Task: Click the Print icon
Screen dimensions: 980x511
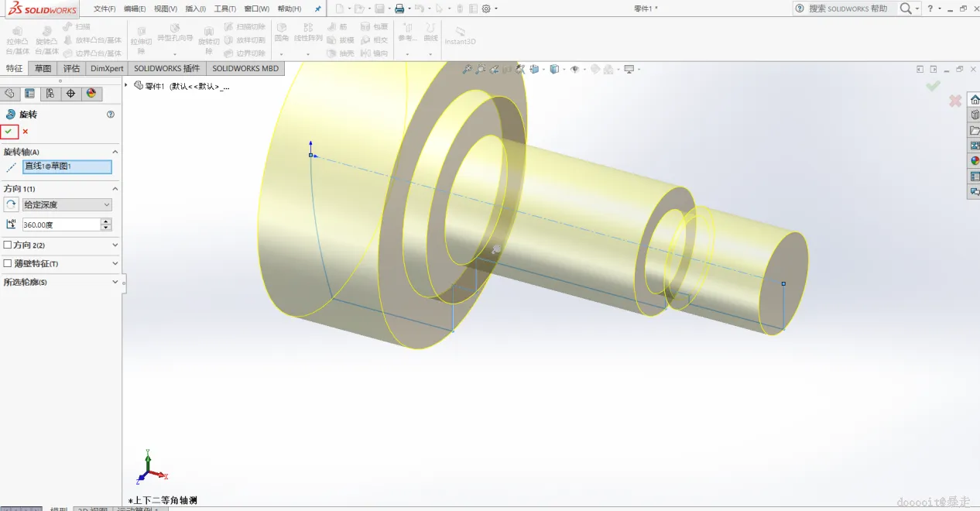Action: point(399,9)
